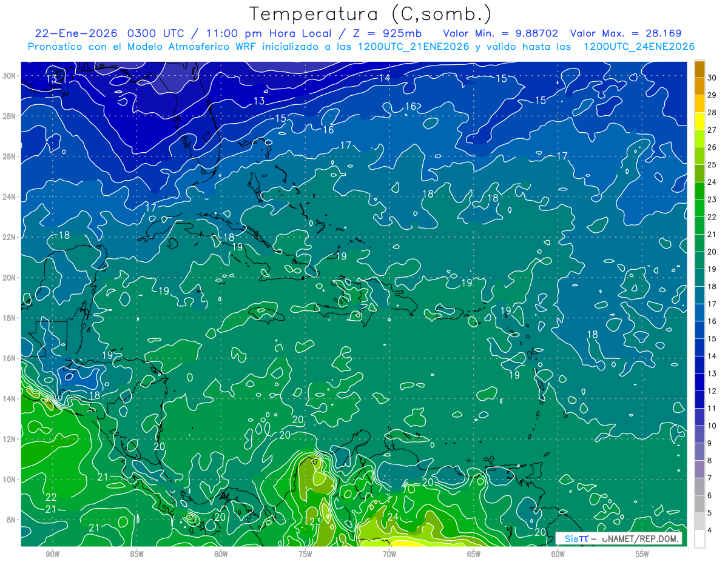Pick the bright yellow swatch in color scale
Viewport: 728px width, 562px height.
[699, 121]
